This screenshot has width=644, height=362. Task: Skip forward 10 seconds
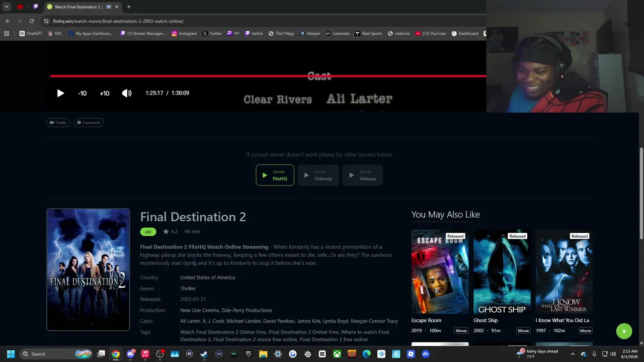click(x=105, y=93)
